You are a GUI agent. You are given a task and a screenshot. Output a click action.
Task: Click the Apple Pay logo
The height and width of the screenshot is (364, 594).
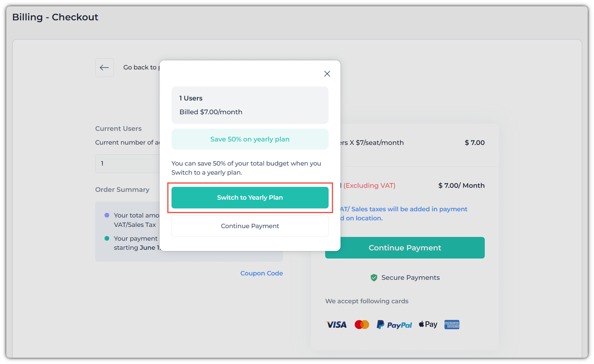tap(428, 324)
